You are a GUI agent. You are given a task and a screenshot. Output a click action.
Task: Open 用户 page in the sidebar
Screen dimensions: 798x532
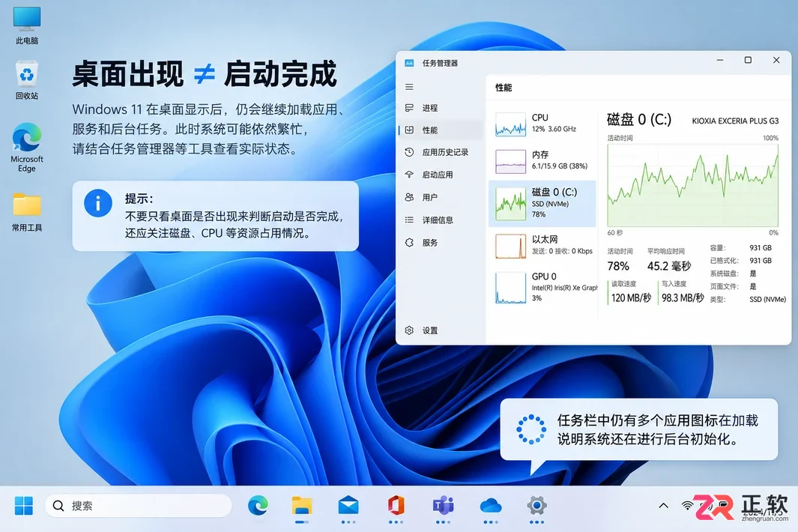pyautogui.click(x=441, y=197)
